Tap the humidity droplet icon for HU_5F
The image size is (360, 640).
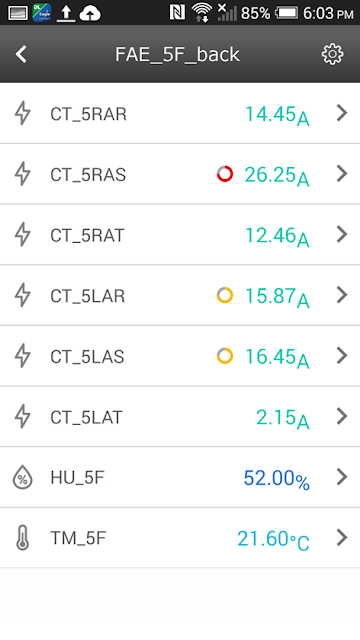click(x=23, y=477)
